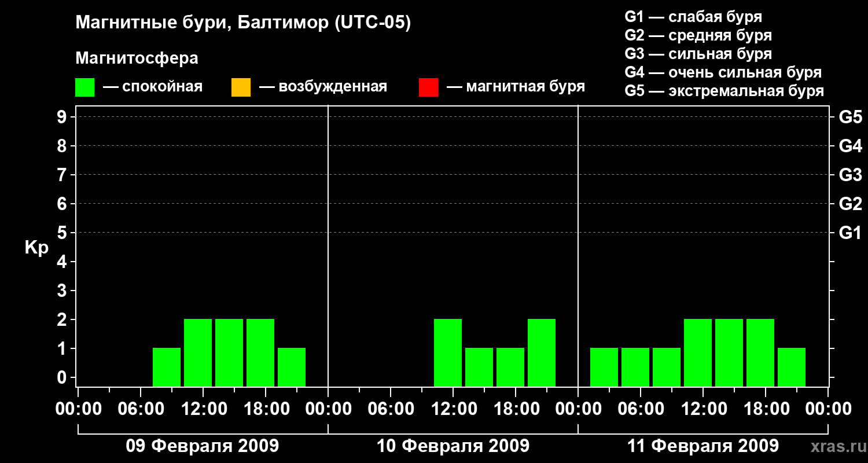
Task: Click the Kp 1 bar starting 16:00 on 10 February
Action: [x=510, y=367]
